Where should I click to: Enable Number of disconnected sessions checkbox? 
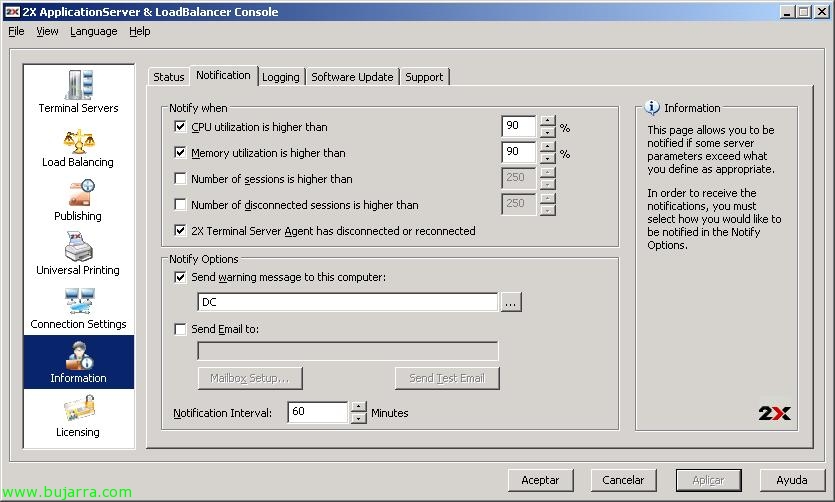[180, 204]
